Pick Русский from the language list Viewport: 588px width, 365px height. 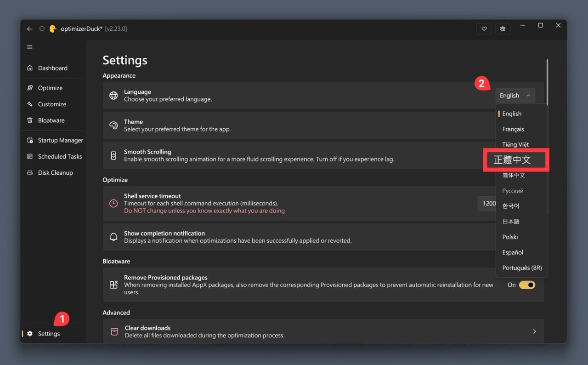pos(522,191)
